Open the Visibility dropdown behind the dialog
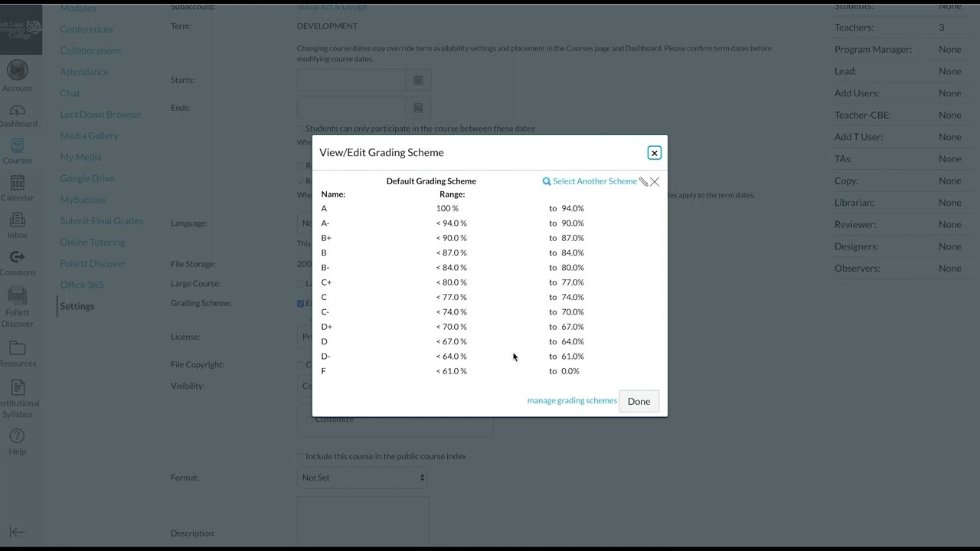The width and height of the screenshot is (980, 551). click(305, 386)
